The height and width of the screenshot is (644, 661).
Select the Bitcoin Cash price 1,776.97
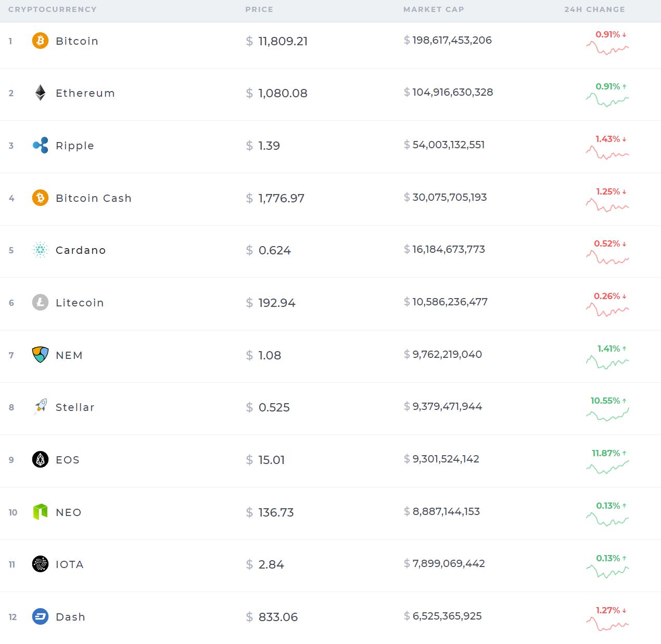[282, 198]
